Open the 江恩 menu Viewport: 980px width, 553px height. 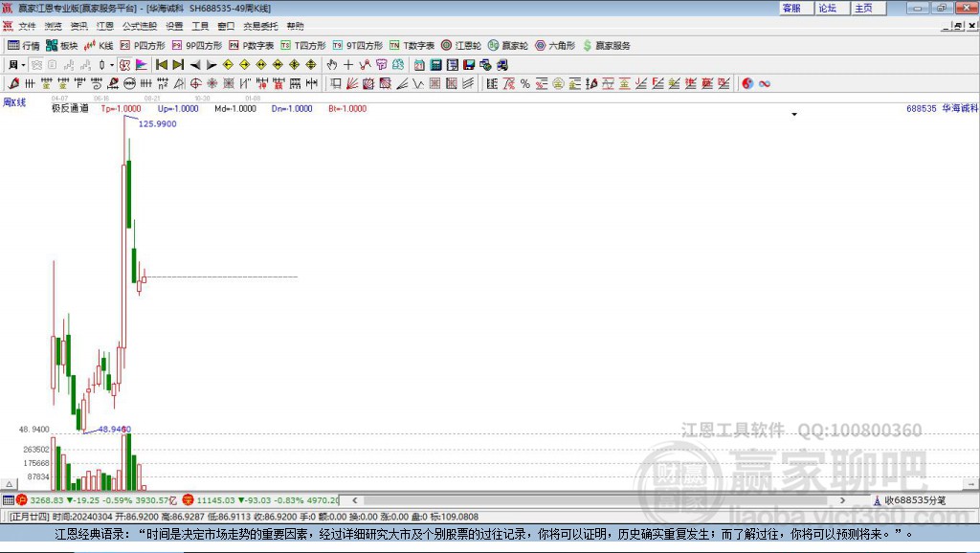click(105, 26)
